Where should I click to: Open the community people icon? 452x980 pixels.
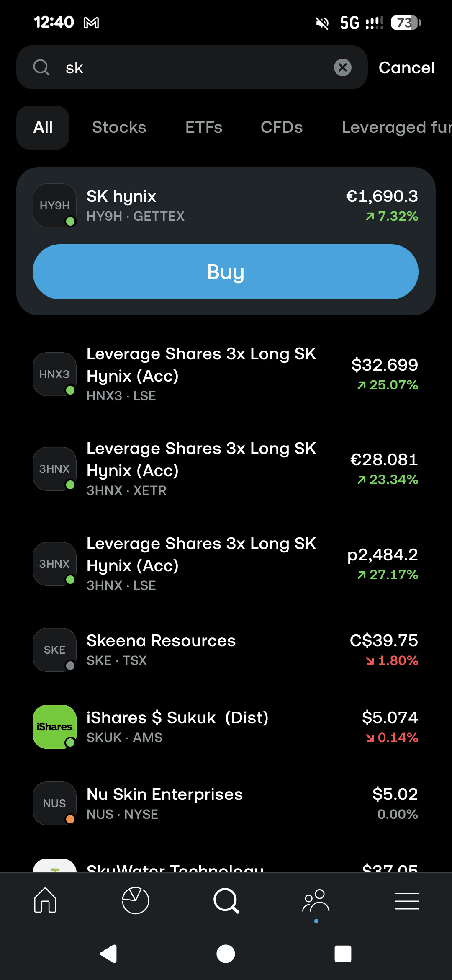(316, 900)
